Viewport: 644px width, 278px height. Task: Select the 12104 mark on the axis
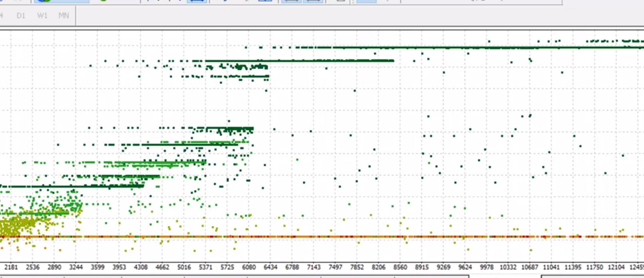point(616,267)
